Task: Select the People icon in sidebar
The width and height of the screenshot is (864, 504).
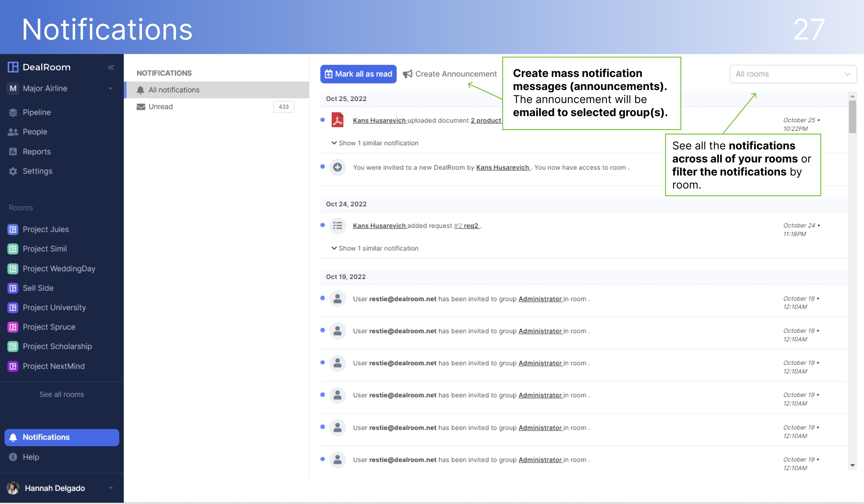Action: [13, 132]
